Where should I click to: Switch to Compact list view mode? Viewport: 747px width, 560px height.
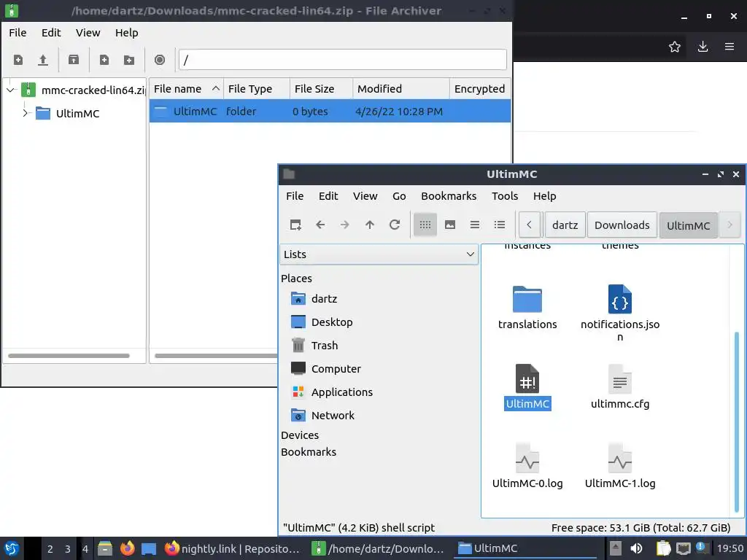click(x=474, y=225)
